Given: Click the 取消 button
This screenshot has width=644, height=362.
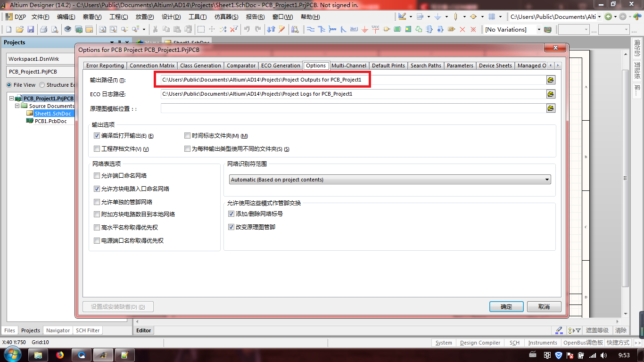Looking at the screenshot, I should 544,306.
